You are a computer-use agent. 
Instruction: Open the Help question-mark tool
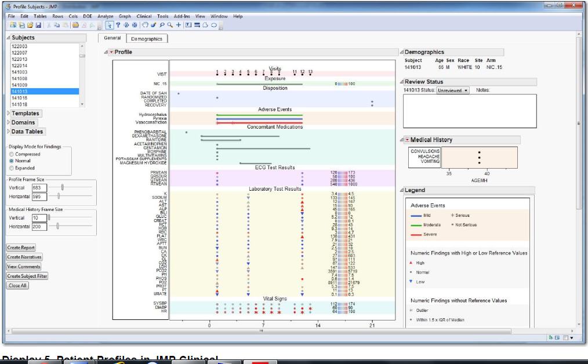118,26
